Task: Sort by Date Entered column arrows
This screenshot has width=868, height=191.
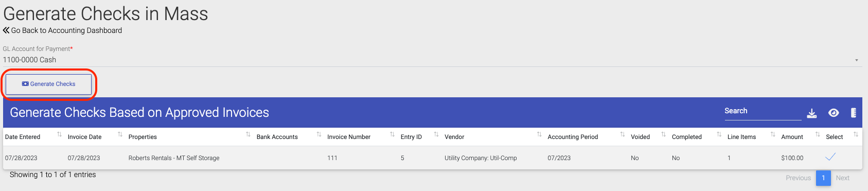Action: (x=59, y=134)
